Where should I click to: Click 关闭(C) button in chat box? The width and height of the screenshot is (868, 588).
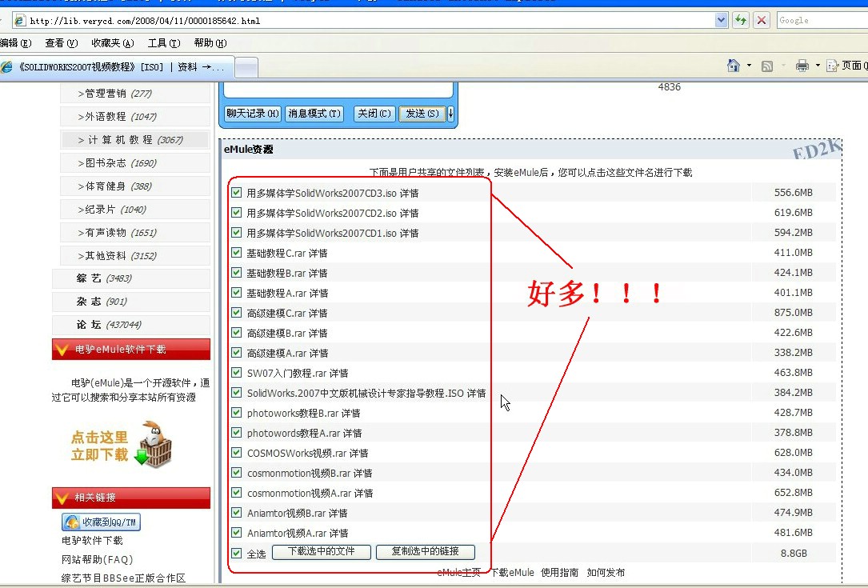click(x=374, y=114)
